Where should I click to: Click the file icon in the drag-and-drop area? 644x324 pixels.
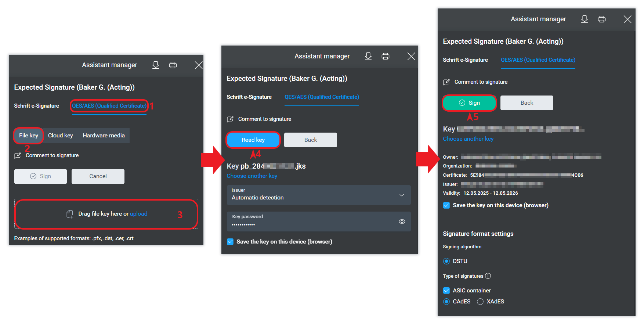tap(69, 214)
